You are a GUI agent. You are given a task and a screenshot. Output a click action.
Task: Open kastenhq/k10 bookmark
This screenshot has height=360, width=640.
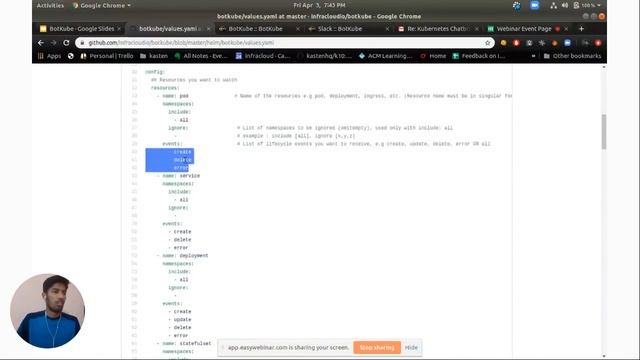pos(324,56)
